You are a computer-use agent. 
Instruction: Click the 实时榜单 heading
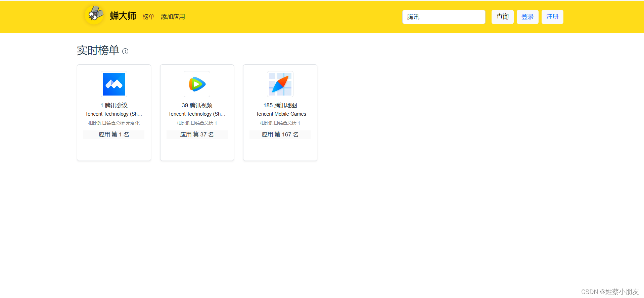pyautogui.click(x=98, y=51)
